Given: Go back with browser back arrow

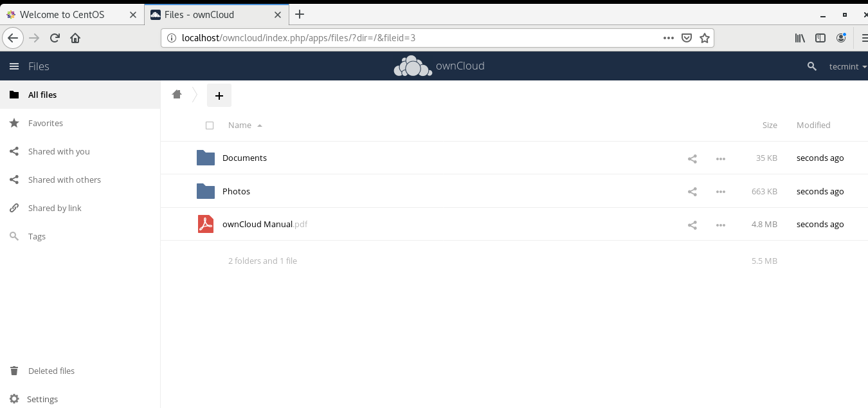Looking at the screenshot, I should [13, 38].
